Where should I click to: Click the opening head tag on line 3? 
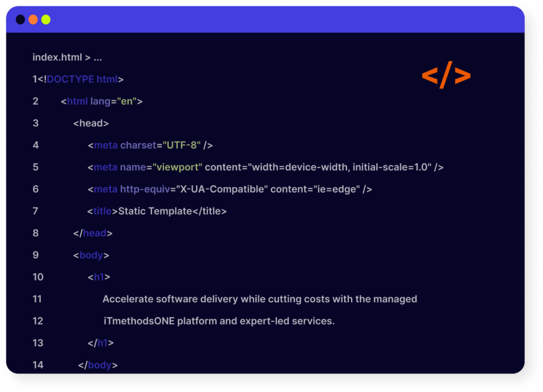91,123
